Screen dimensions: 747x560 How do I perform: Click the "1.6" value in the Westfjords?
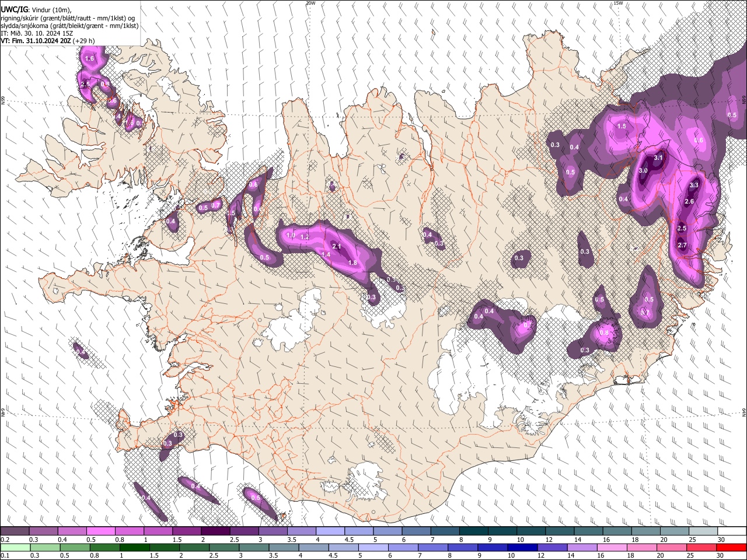(89, 59)
